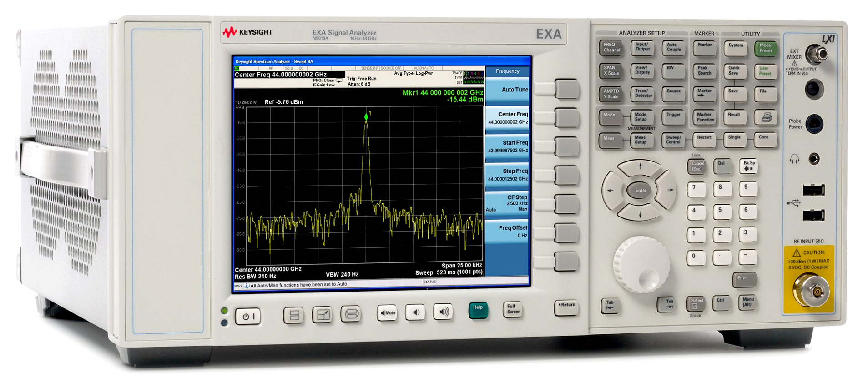This screenshot has width=868, height=383.
Task: Switch to Single sweep with the Single key
Action: pyautogui.click(x=735, y=139)
